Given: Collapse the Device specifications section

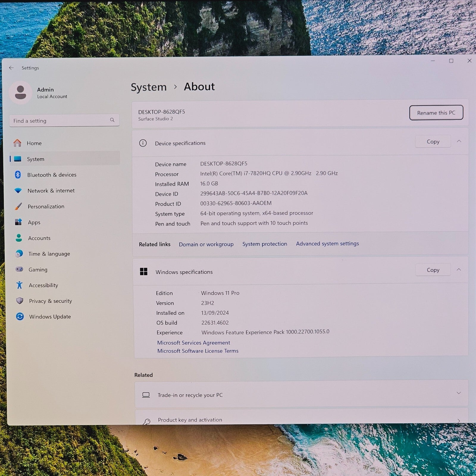Looking at the screenshot, I should tap(459, 141).
